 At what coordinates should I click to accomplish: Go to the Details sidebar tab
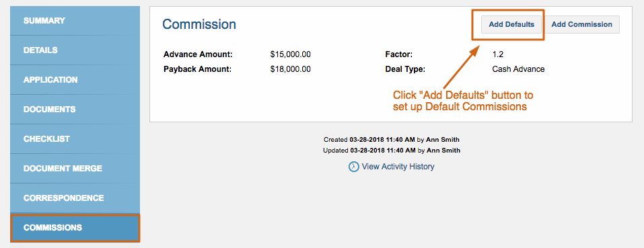pyautogui.click(x=75, y=50)
